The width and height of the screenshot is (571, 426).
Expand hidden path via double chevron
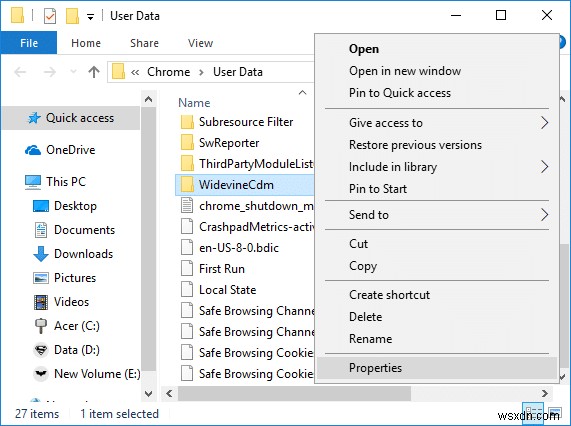click(135, 72)
